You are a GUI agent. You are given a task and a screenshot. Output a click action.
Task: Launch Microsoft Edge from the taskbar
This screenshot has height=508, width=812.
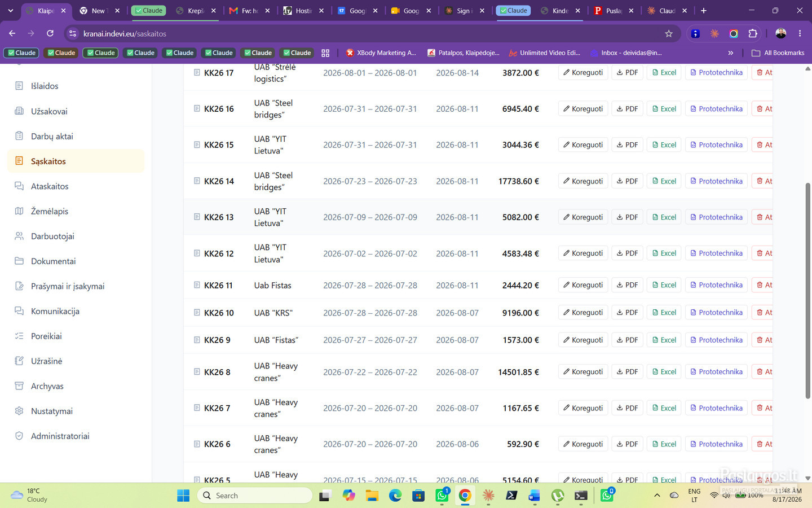(395, 496)
